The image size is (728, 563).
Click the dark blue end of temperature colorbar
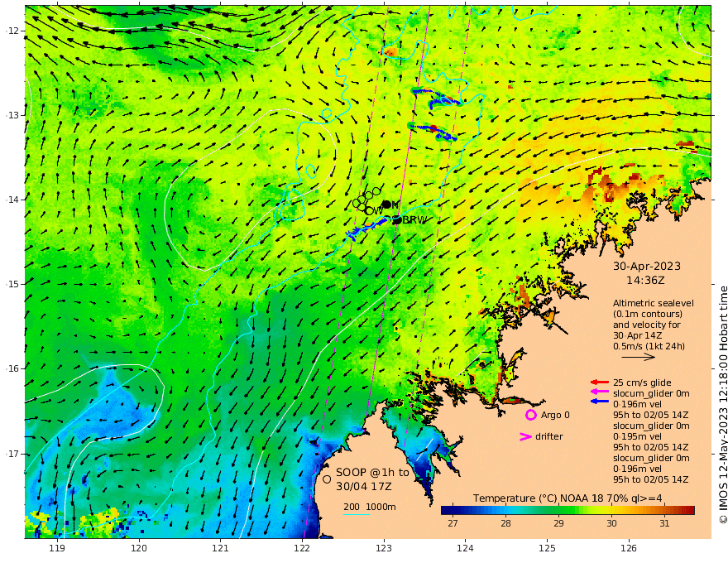click(x=447, y=511)
